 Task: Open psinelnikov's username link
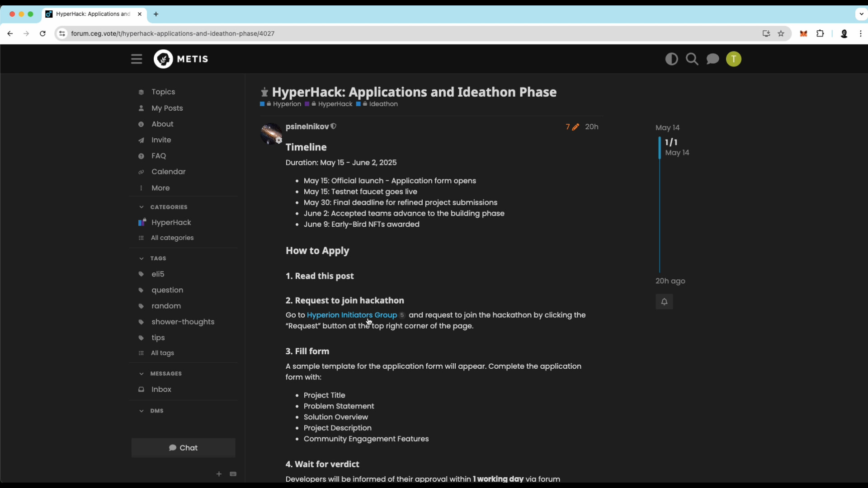click(x=307, y=127)
